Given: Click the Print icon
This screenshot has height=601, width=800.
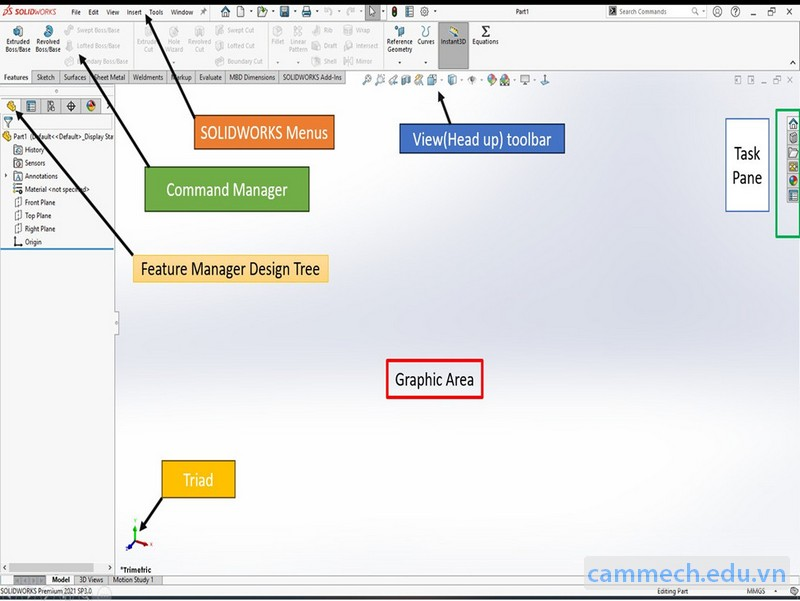Looking at the screenshot, I should tap(306, 11).
